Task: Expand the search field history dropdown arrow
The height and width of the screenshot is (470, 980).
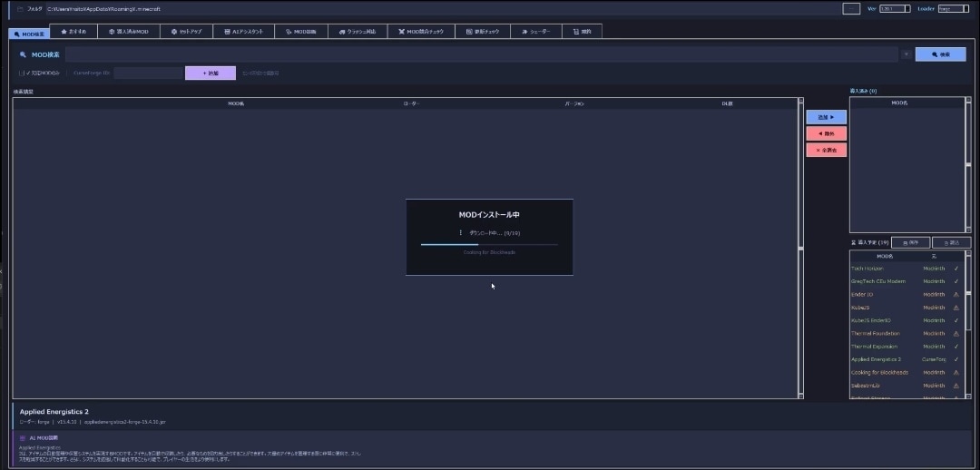Action: (906, 54)
